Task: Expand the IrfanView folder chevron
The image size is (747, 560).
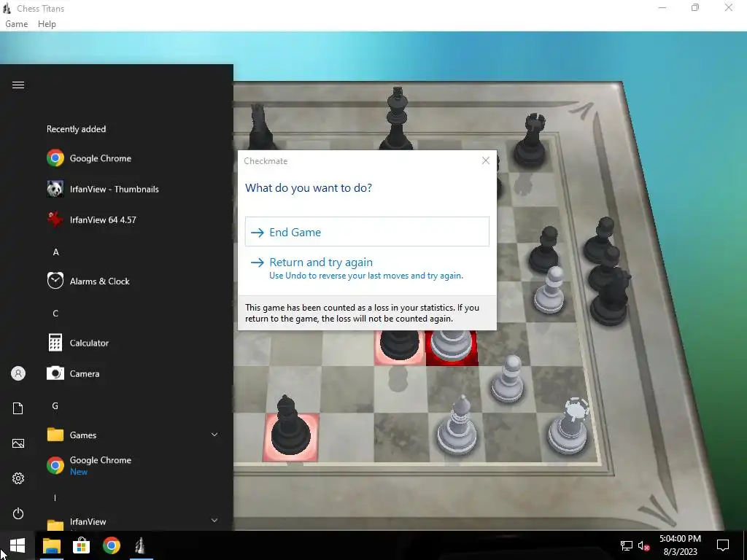Action: pos(214,520)
